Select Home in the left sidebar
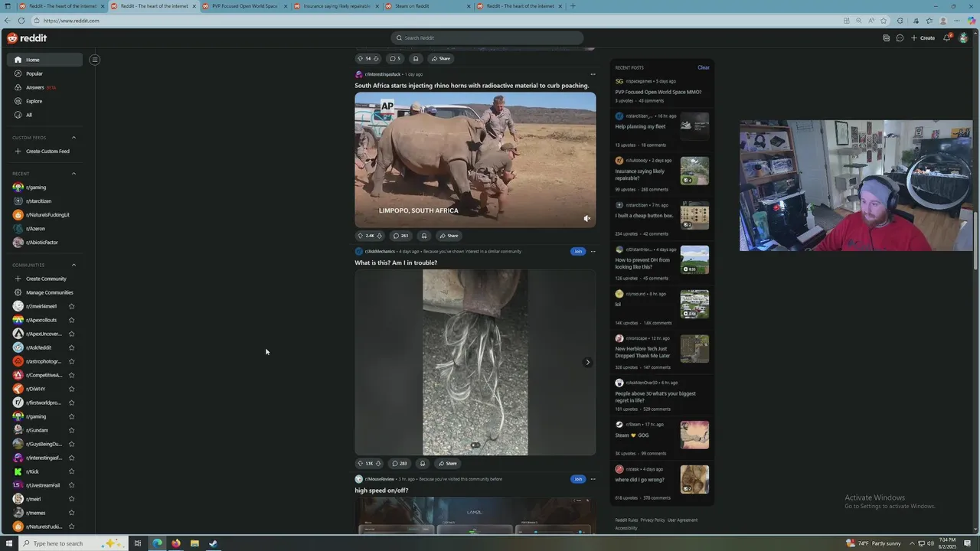This screenshot has width=980, height=551. (45, 60)
